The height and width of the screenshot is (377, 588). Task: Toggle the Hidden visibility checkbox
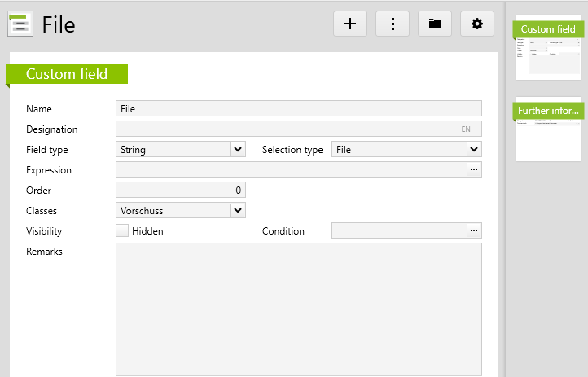click(x=122, y=230)
